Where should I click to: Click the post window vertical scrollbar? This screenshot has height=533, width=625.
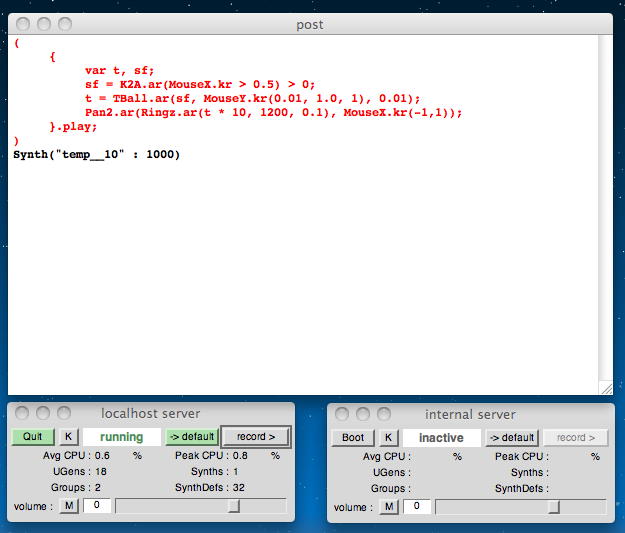(x=605, y=208)
